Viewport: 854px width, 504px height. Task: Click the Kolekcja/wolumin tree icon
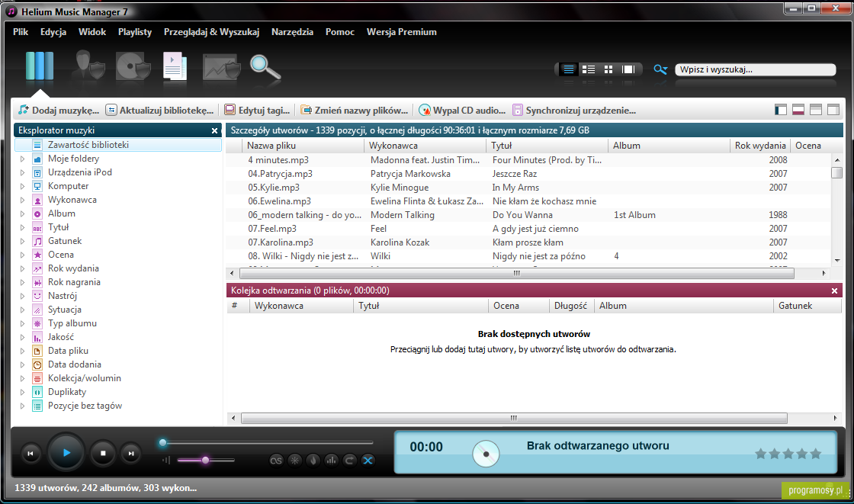[37, 378]
